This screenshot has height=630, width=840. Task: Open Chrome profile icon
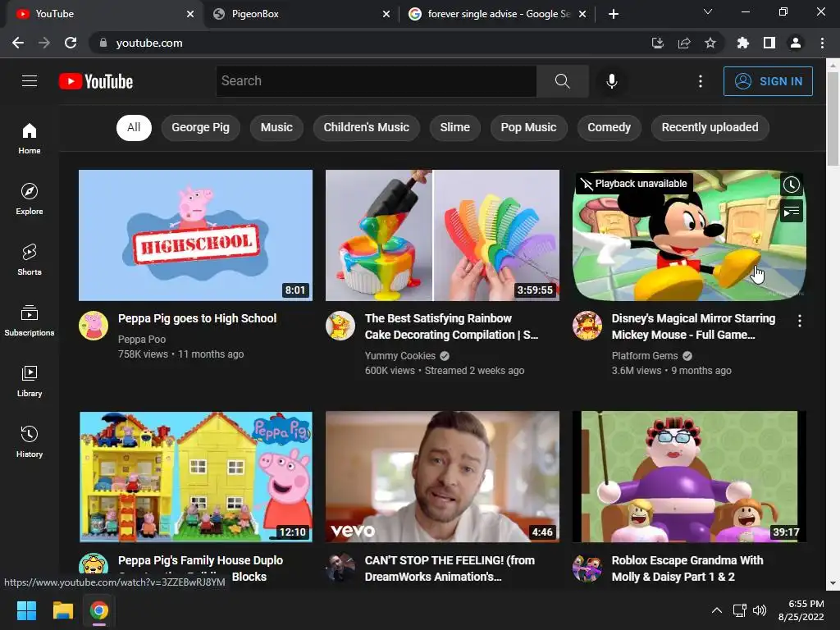[796, 43]
